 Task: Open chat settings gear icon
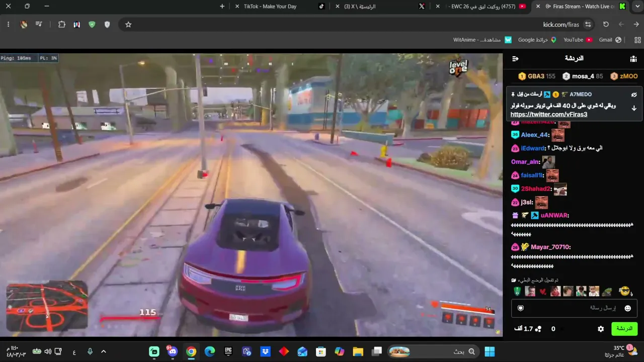pyautogui.click(x=601, y=329)
